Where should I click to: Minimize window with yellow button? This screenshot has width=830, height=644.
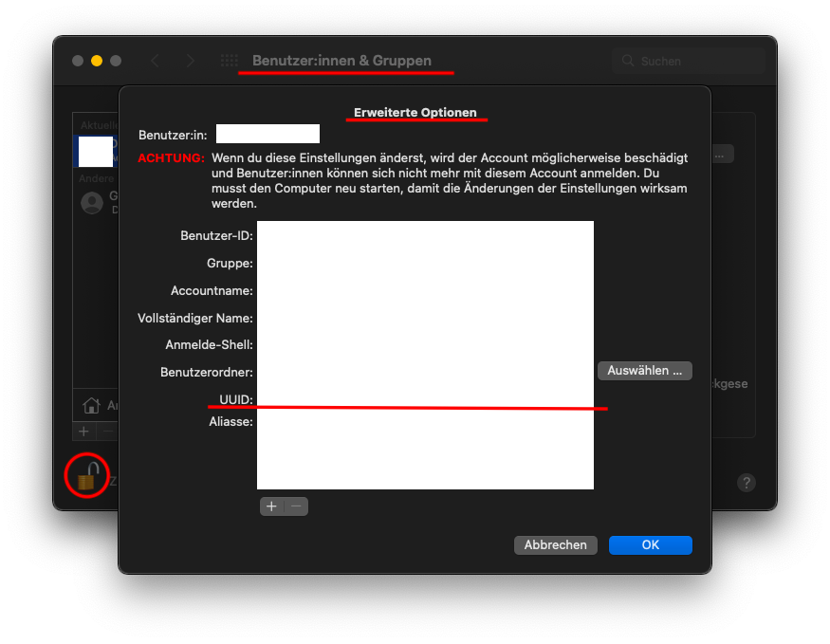pyautogui.click(x=97, y=61)
